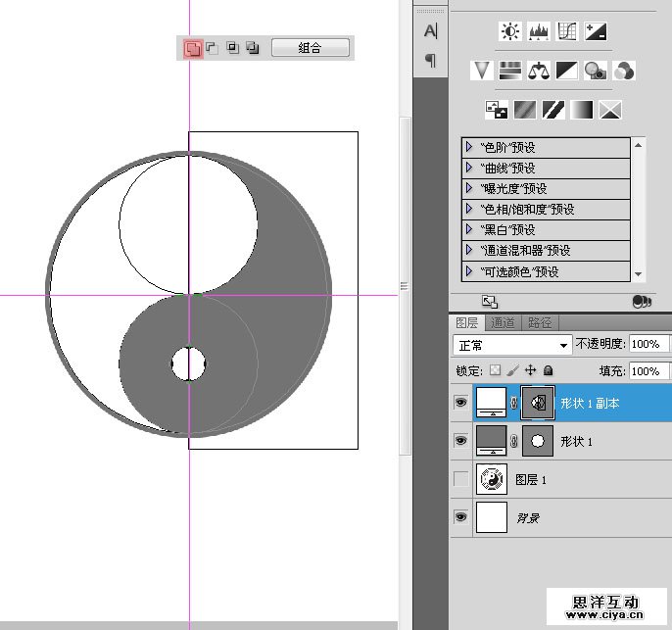Open the Character panel icon
672x630 pixels.
pos(430,30)
